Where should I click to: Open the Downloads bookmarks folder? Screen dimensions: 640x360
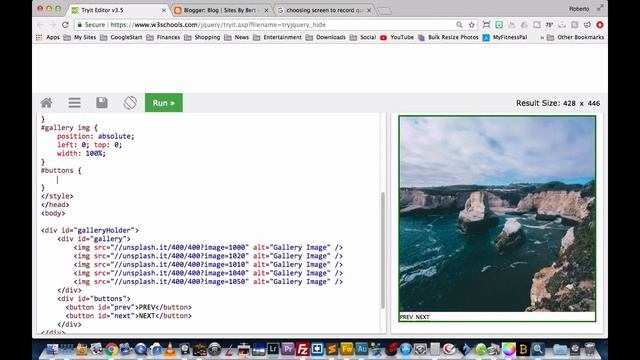pyautogui.click(x=325, y=37)
